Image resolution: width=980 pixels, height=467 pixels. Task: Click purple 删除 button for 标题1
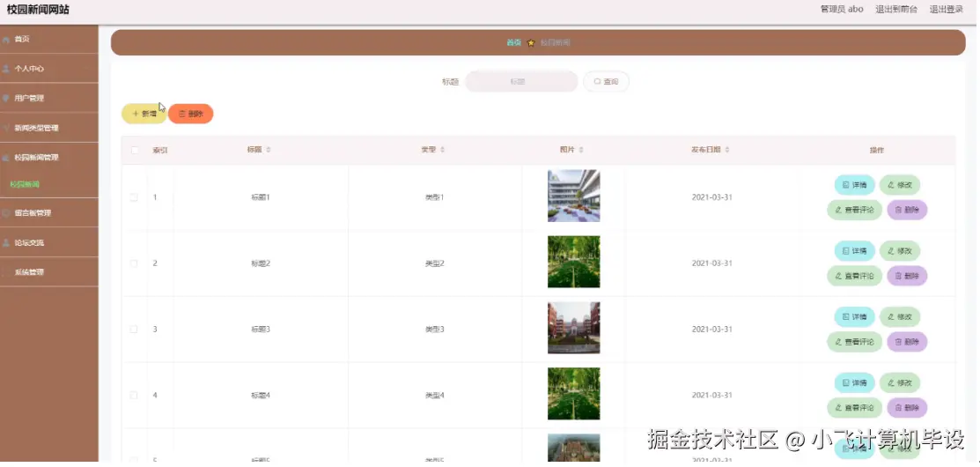907,210
